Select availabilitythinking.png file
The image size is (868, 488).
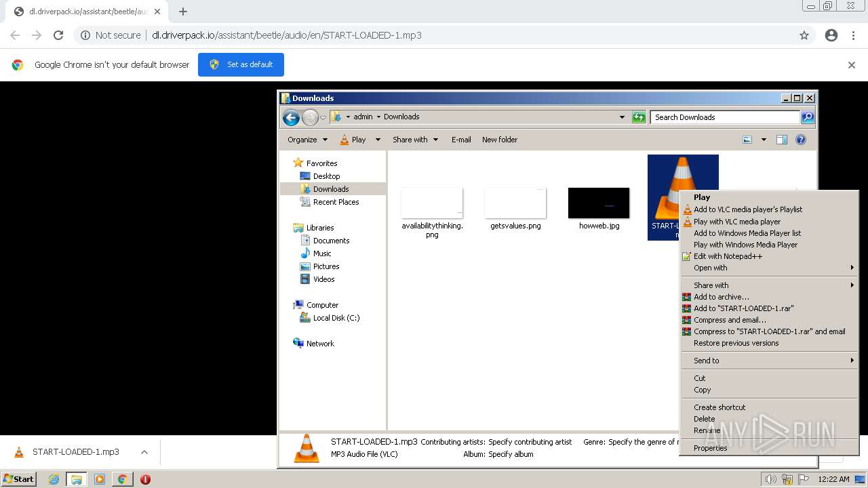point(432,213)
